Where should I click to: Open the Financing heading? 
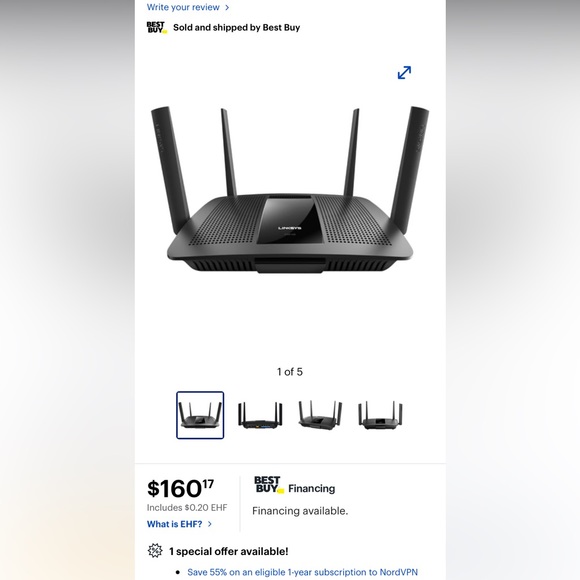(x=311, y=489)
